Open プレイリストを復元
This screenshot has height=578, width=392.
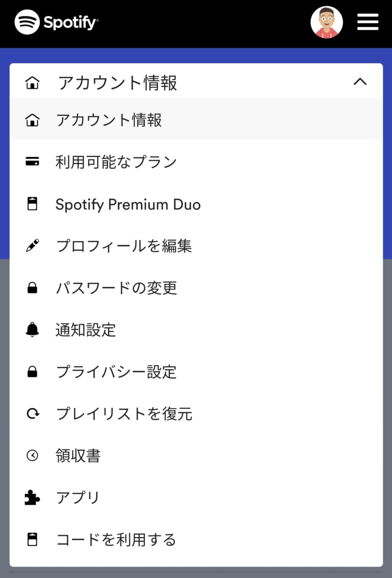[x=124, y=414]
